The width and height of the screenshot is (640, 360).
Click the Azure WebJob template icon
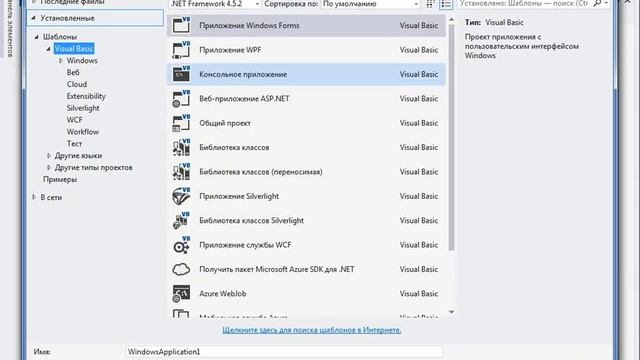pos(181,294)
